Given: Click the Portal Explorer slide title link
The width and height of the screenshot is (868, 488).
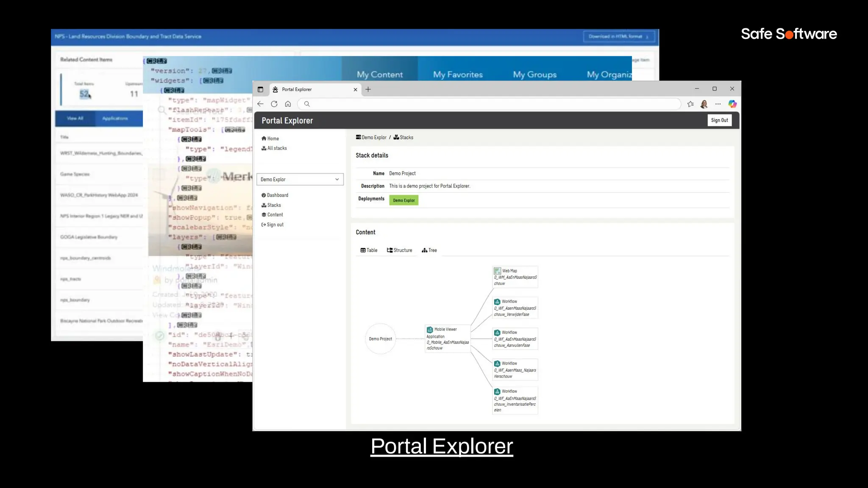Looking at the screenshot, I should click(x=442, y=446).
